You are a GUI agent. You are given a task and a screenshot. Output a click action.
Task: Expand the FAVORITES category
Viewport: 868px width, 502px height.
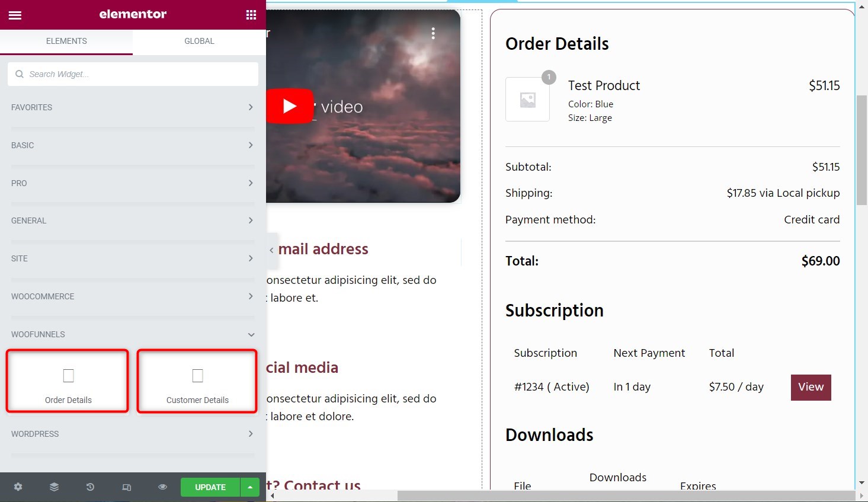(x=132, y=107)
